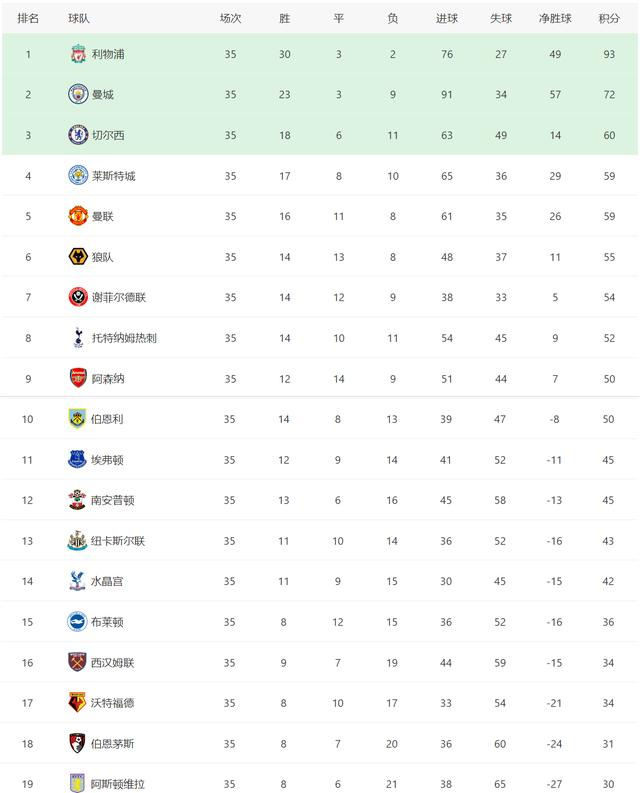Click the Chelsea club crest icon
The width and height of the screenshot is (640, 793).
pos(78,135)
